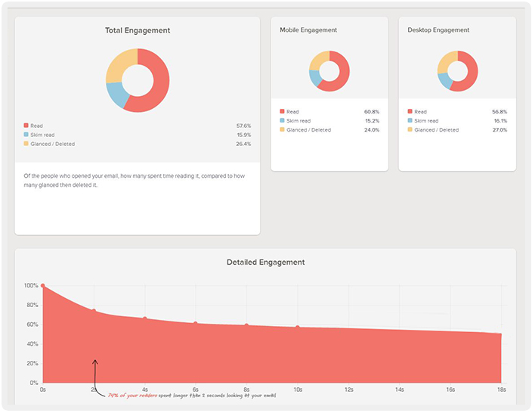Click red Read swatch in Mobile Engagement legend
The height and width of the screenshot is (413, 532).
[282, 112]
